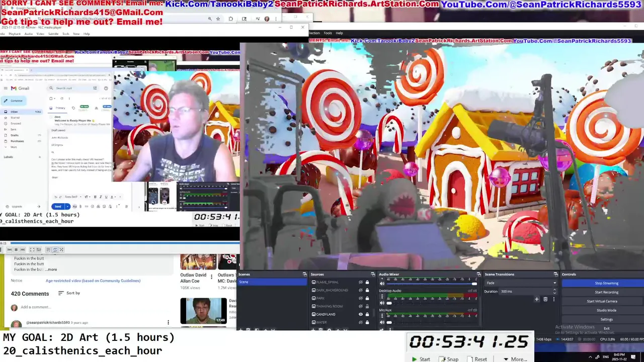The image size is (644, 362).
Task: Mute Desktop Audio speaker icon
Action: click(x=382, y=303)
